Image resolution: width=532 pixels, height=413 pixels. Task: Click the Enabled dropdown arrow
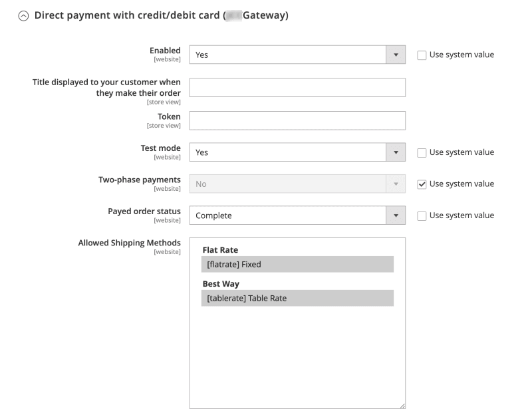[396, 55]
